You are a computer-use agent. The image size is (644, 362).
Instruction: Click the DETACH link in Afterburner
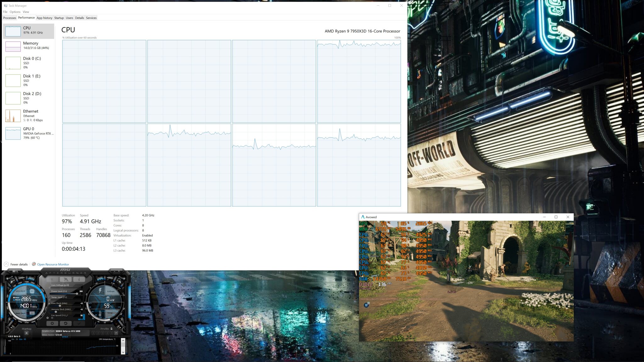(x=65, y=337)
